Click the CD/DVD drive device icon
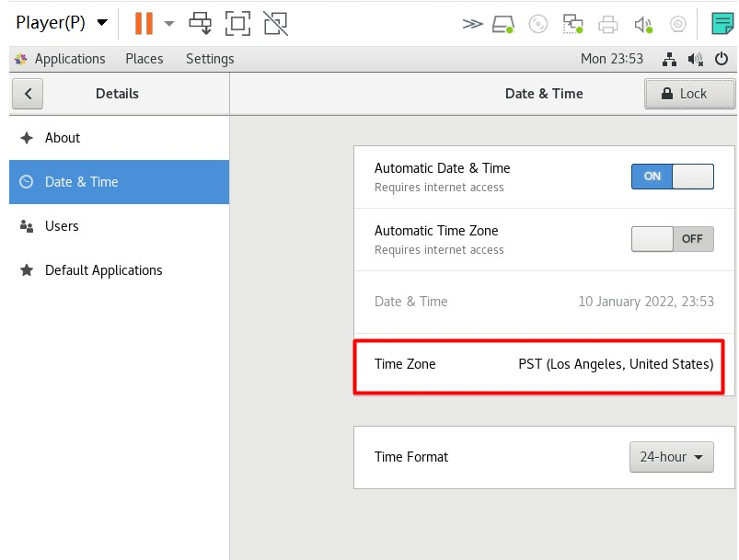The height and width of the screenshot is (560, 739). pyautogui.click(x=537, y=24)
